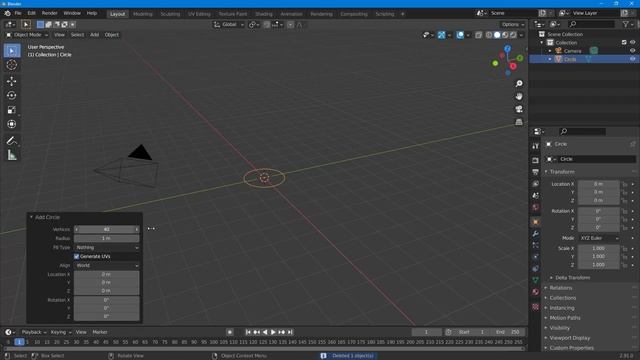Open the Playback popover

tap(33, 332)
